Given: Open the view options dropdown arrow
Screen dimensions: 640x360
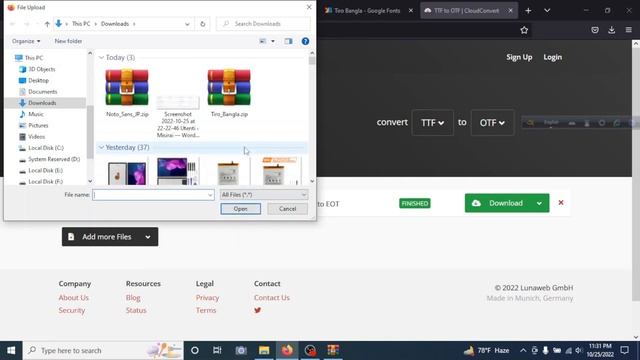Looking at the screenshot, I should 273,41.
